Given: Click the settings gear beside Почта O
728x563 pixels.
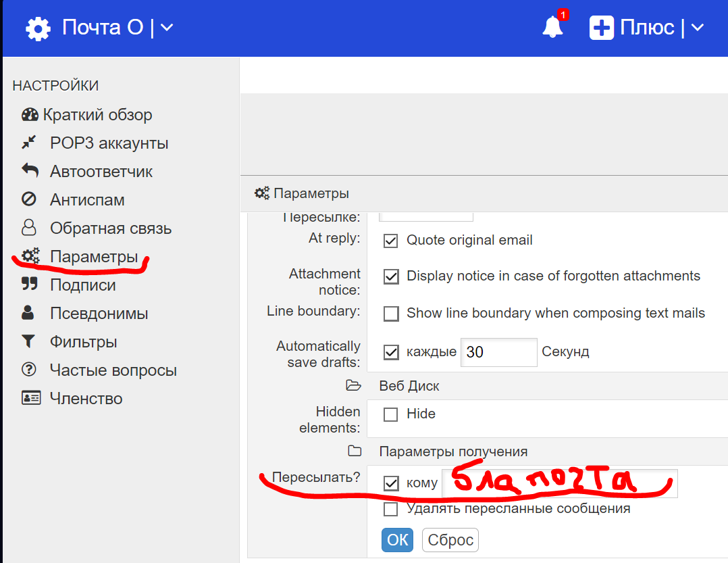Looking at the screenshot, I should click(x=38, y=27).
